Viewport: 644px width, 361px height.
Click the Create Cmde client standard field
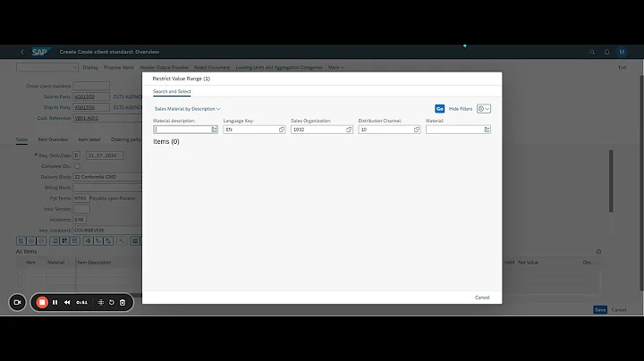[x=91, y=86]
